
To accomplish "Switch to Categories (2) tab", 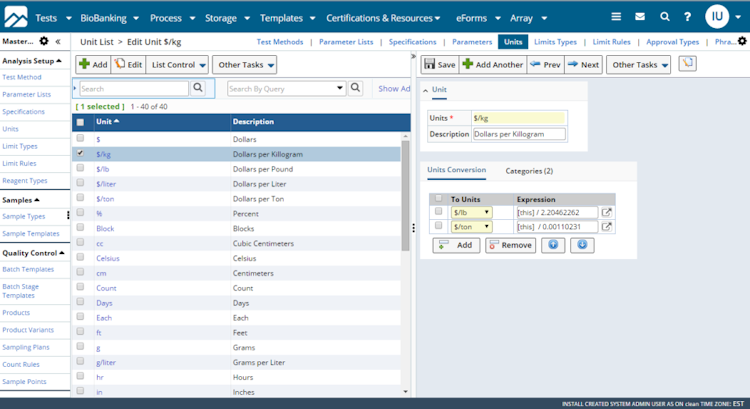I will click(529, 171).
